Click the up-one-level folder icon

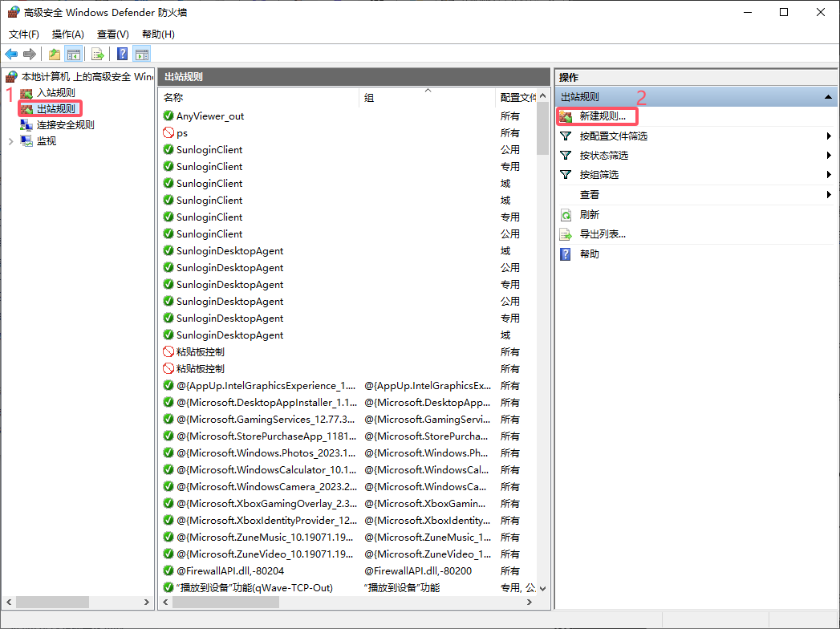click(x=54, y=54)
